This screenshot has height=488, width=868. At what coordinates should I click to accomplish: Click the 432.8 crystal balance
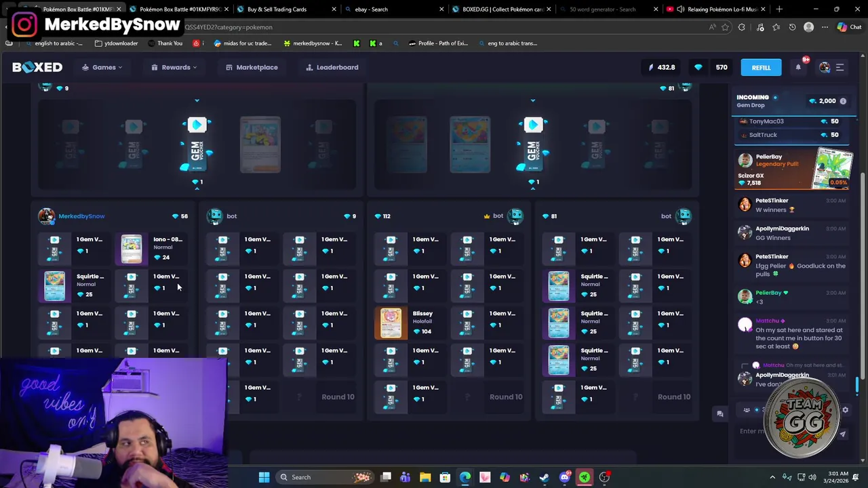click(x=662, y=67)
